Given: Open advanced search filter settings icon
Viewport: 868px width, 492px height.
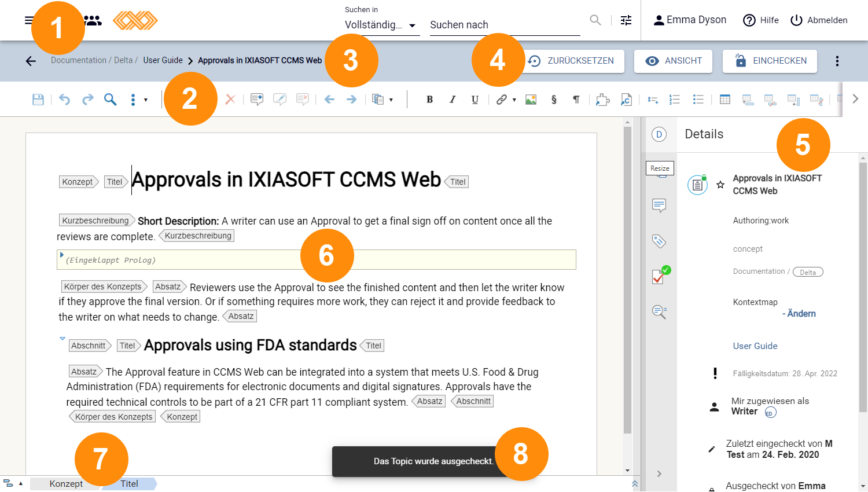Looking at the screenshot, I should click(x=626, y=20).
